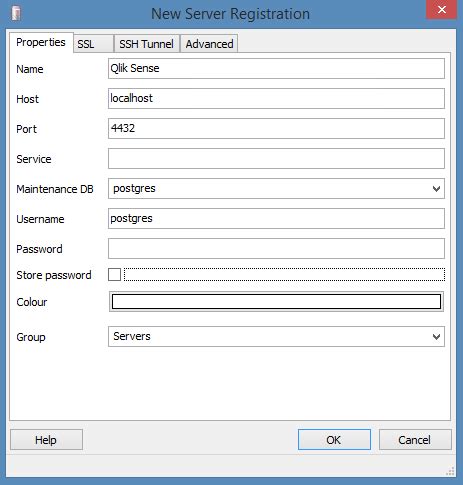Image resolution: width=463 pixels, height=485 pixels.
Task: Click the Help button
Action: click(x=46, y=440)
